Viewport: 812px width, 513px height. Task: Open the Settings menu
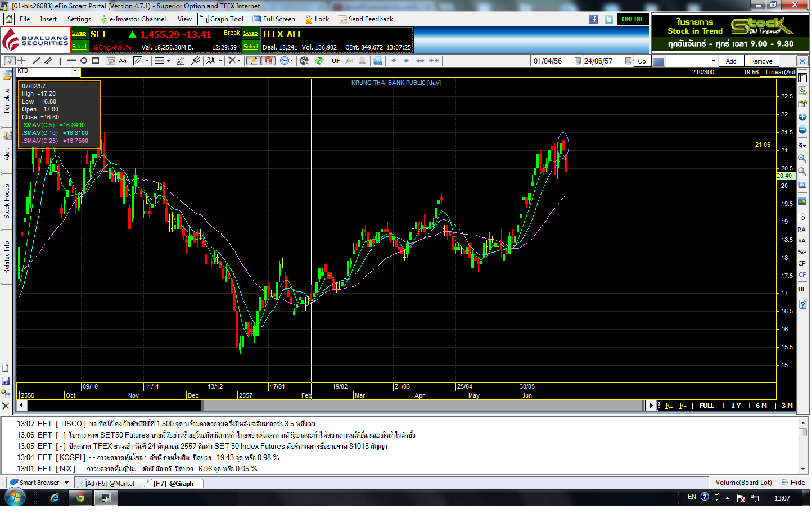[79, 19]
